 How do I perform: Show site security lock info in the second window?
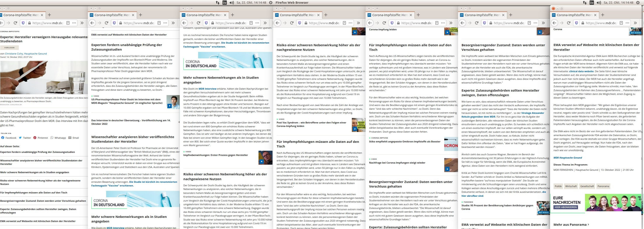[120, 23]
